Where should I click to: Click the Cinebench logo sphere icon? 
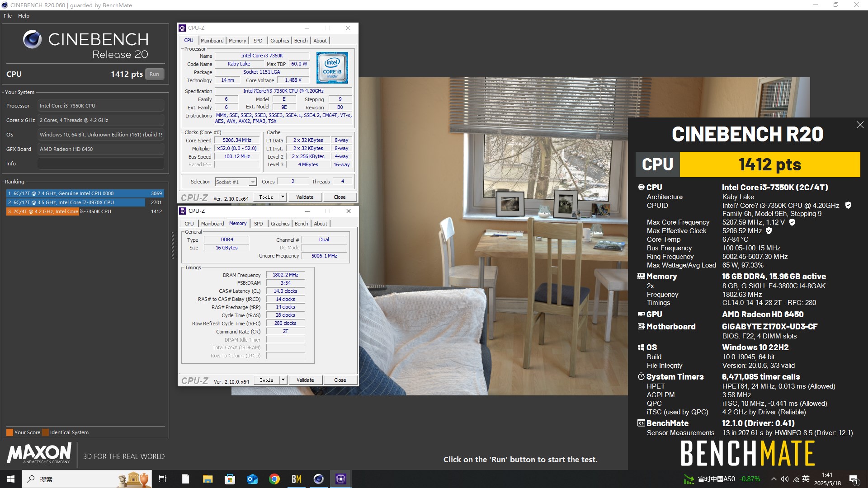click(33, 39)
